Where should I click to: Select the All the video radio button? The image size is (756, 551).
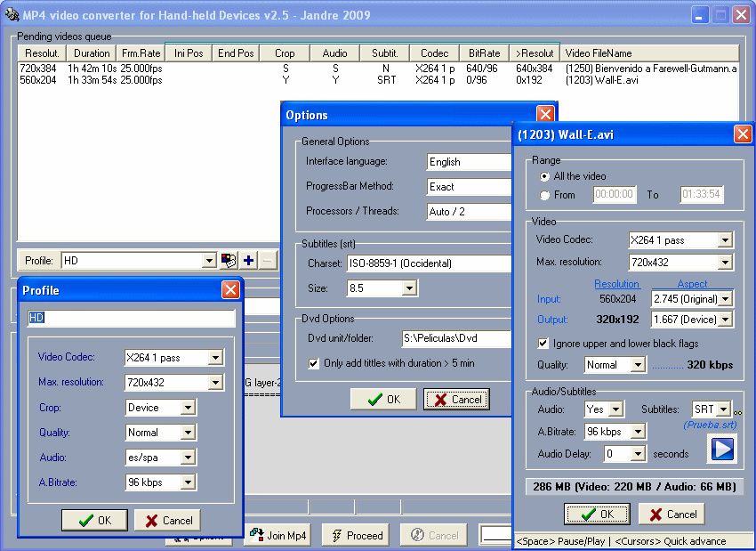click(544, 176)
